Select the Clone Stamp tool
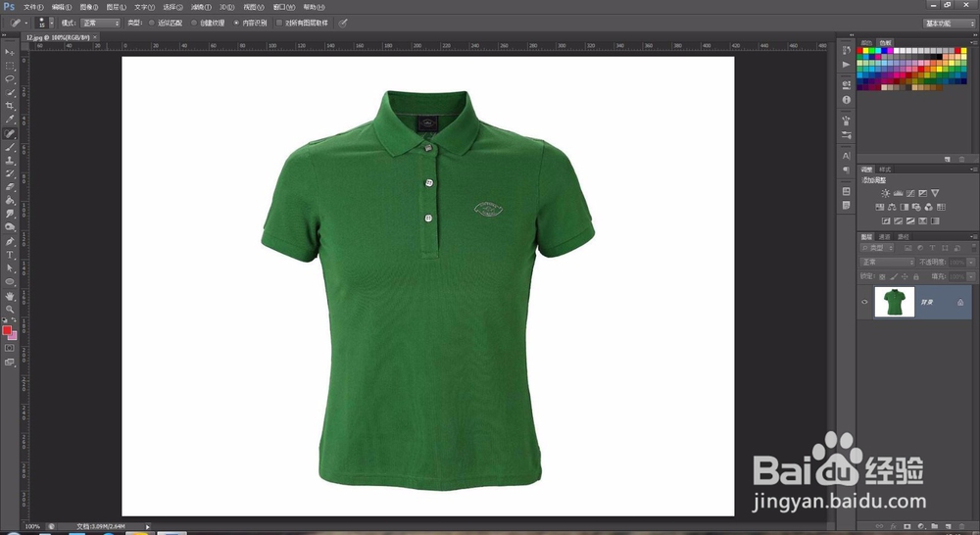The image size is (980, 535). 10,161
